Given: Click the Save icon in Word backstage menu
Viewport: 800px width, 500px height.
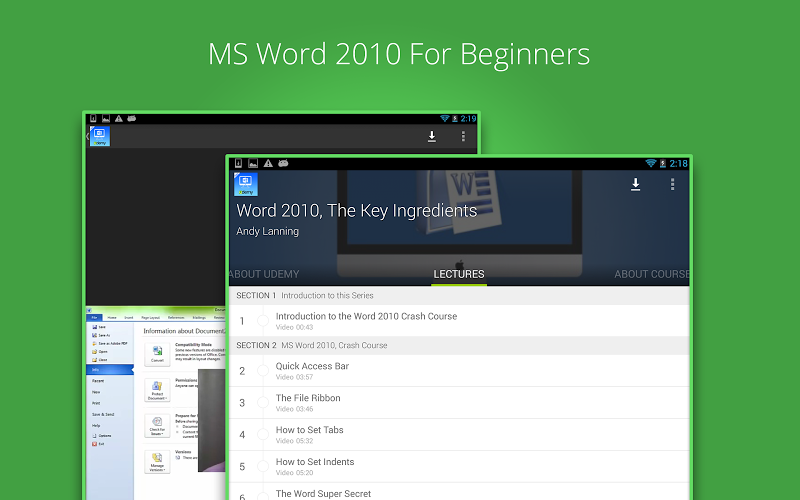Looking at the screenshot, I should coord(94,327).
